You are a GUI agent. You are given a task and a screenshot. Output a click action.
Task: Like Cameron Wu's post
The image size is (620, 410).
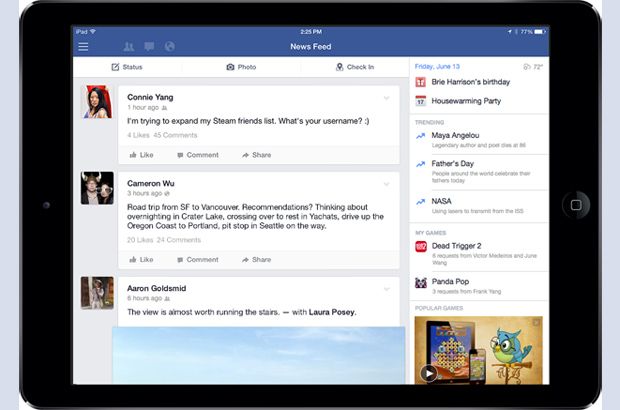(141, 260)
